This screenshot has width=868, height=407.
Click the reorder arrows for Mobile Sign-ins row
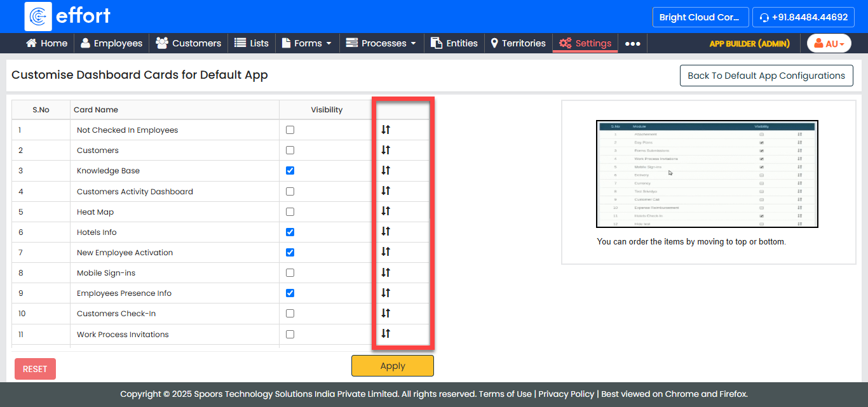pyautogui.click(x=386, y=272)
